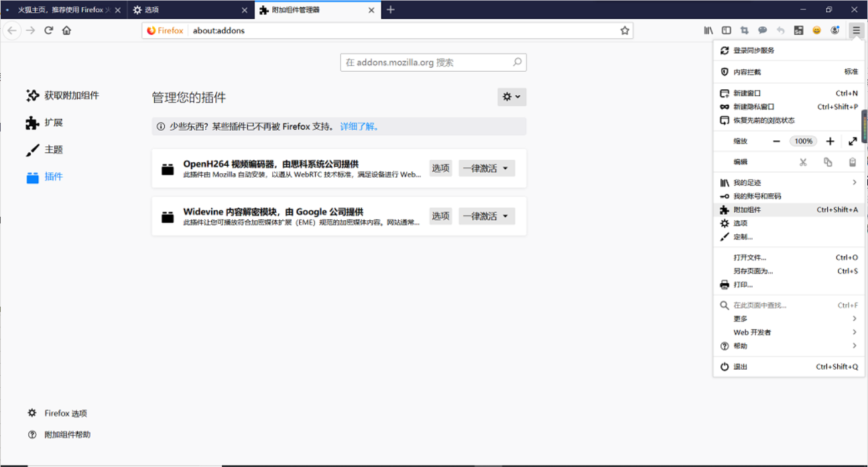
Task: Expand the 我的足迹 submenu
Action: 788,183
